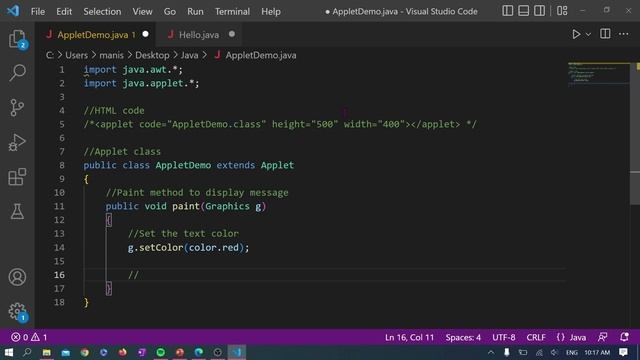Click the feedback icon in status bar

(x=602, y=337)
